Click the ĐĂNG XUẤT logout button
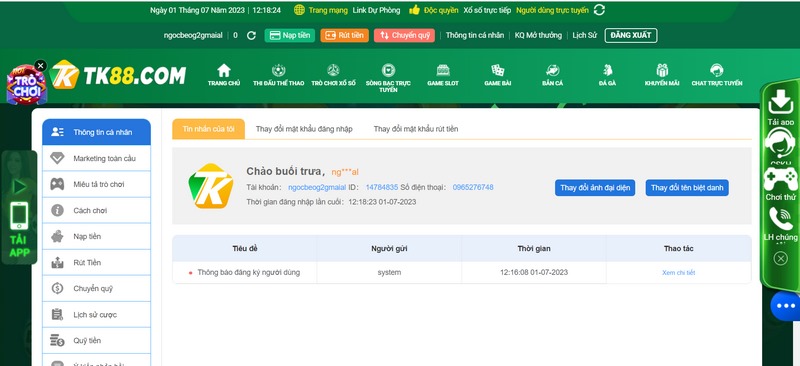This screenshot has width=800, height=366. tap(631, 35)
